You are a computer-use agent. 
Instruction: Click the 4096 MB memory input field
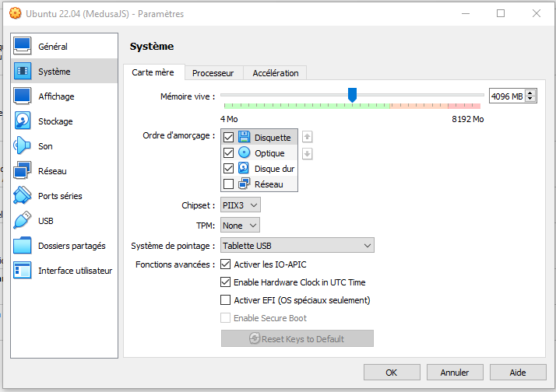tap(508, 96)
